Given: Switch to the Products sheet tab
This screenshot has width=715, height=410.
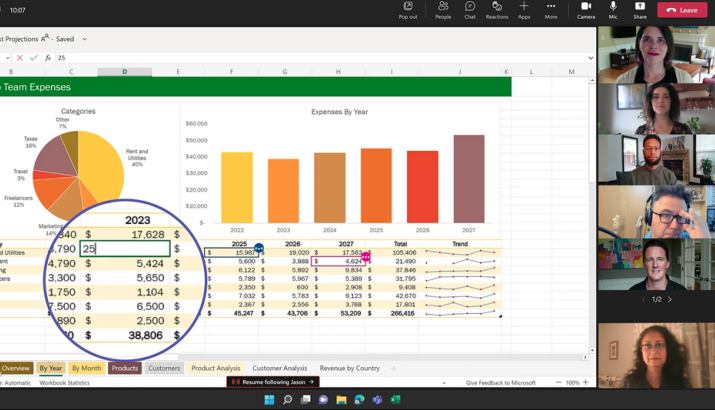Looking at the screenshot, I should pyautogui.click(x=124, y=368).
